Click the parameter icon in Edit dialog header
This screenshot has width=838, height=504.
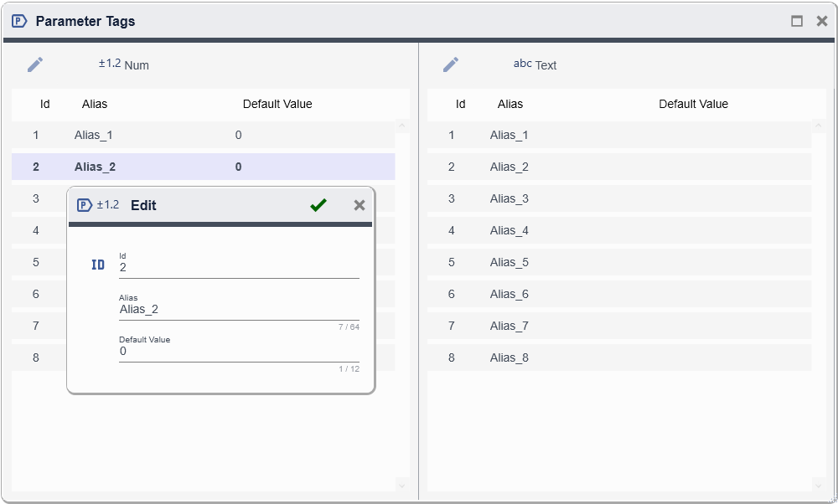pos(85,205)
